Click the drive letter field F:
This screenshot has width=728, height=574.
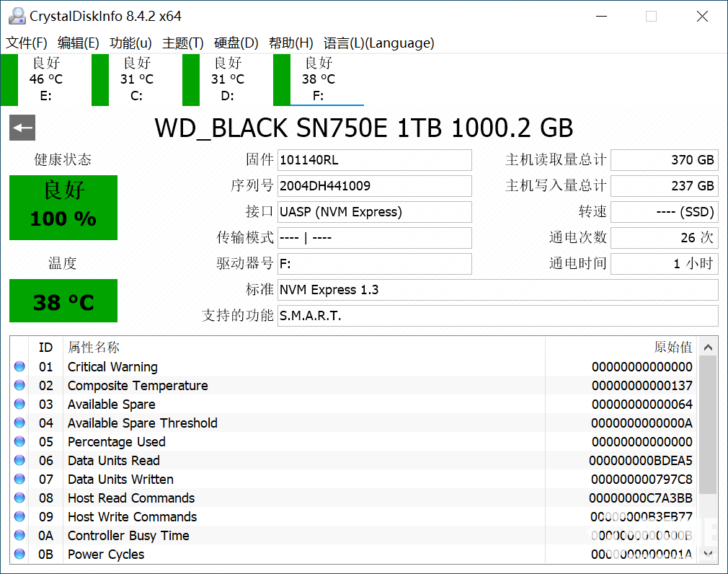coord(375,264)
